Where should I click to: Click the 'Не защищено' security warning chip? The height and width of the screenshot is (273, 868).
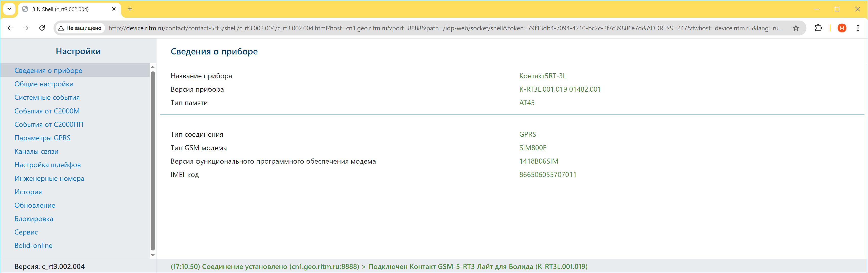tap(80, 28)
